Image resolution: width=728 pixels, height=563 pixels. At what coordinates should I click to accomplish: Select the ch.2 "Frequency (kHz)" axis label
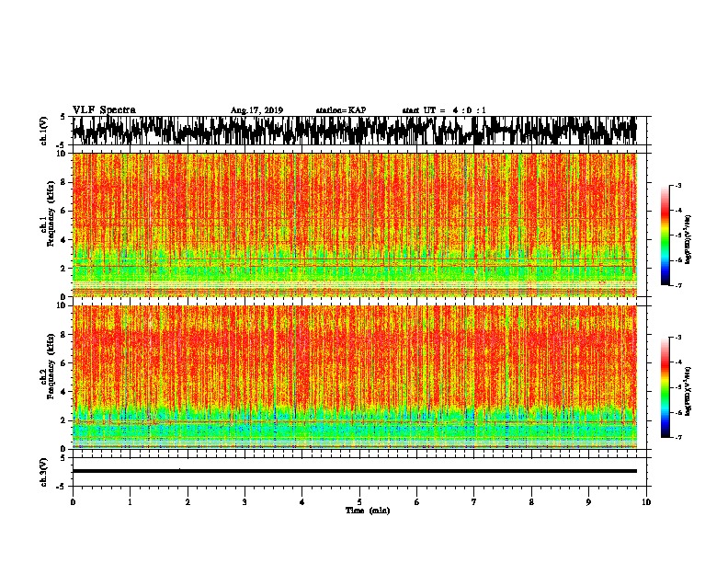(x=51, y=366)
